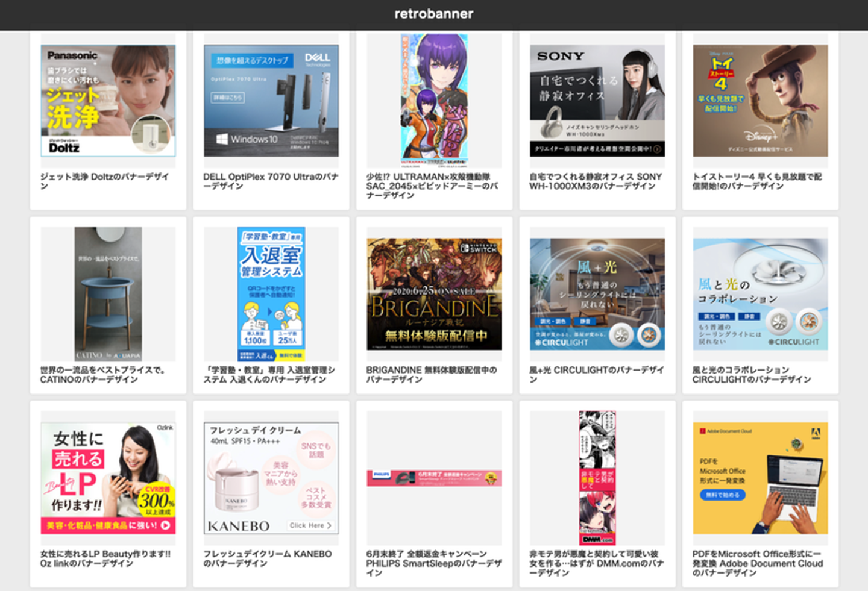868x591 pixels.
Task: Open the ULTRAMAN anime vertical banner image
Action: [434, 100]
